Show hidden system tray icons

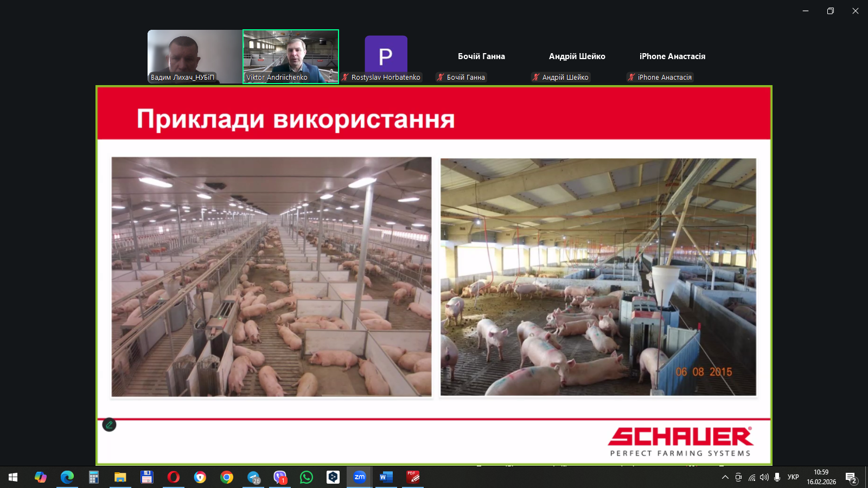pyautogui.click(x=725, y=477)
